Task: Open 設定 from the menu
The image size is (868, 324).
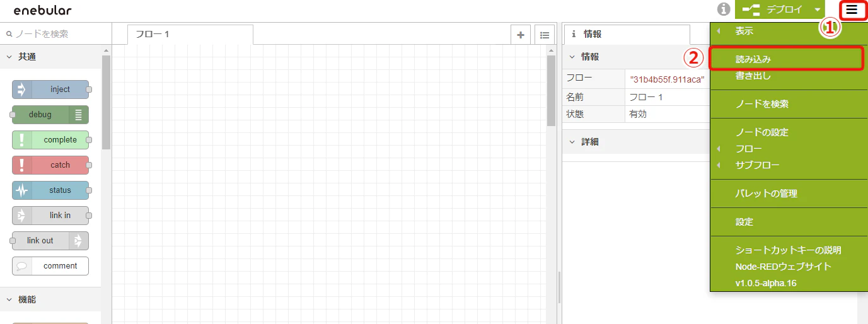Action: (x=789, y=222)
